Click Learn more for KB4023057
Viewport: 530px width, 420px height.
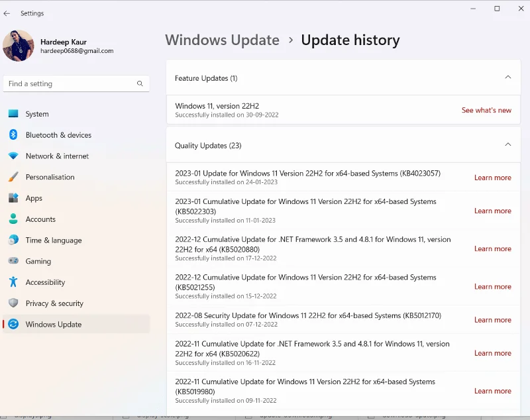pyautogui.click(x=492, y=178)
